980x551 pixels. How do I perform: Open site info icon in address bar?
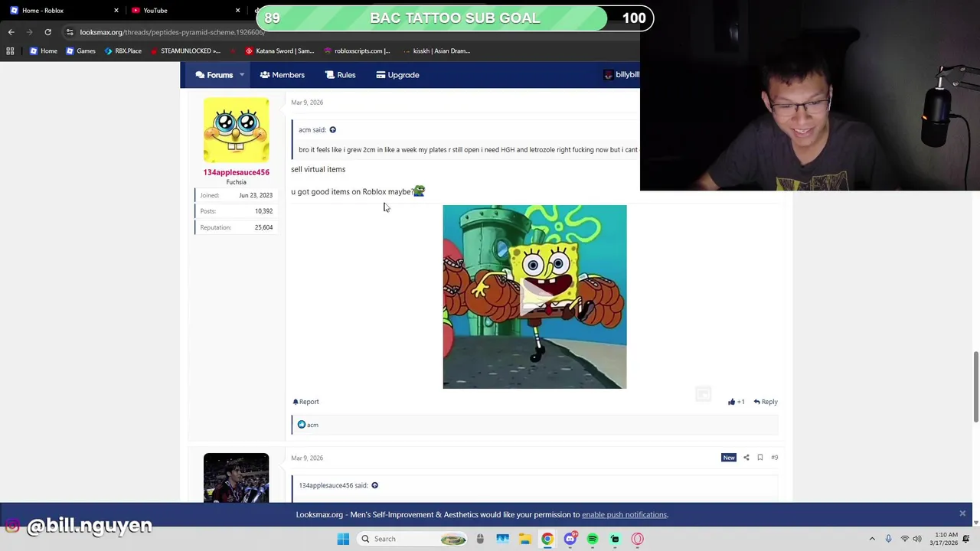pos(70,32)
